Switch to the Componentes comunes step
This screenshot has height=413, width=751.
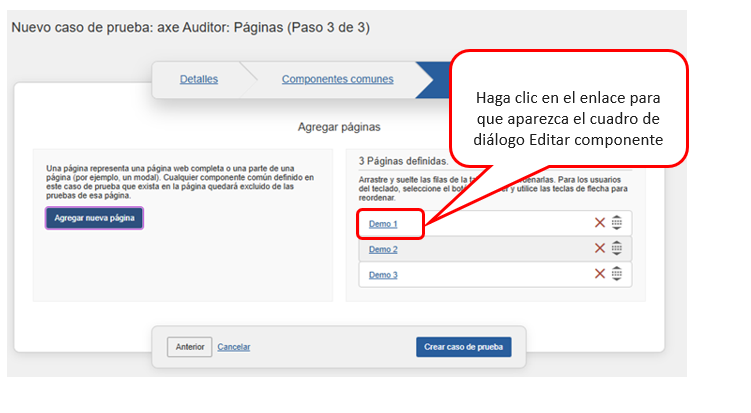337,79
